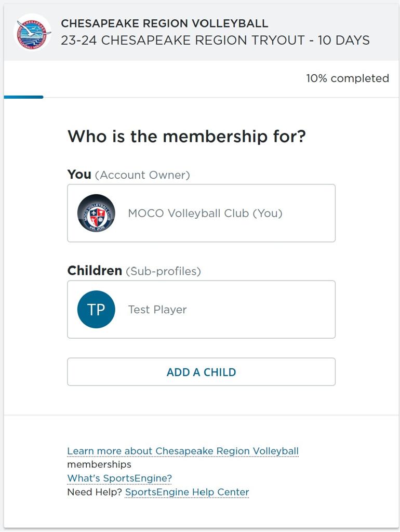Click the CHESAPEAKE REGION VOLLEYBALL header text
The image size is (400, 532).
[164, 23]
